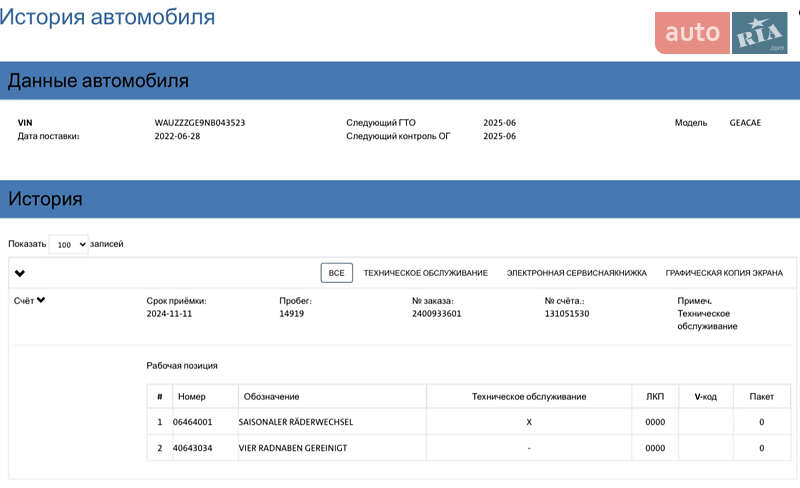Screen dimensions: 800x488
Task: Switch to ТЕХНИЧЕСКОЕ ОБСЛУЖИВАНИЕ tab
Action: coord(425,273)
